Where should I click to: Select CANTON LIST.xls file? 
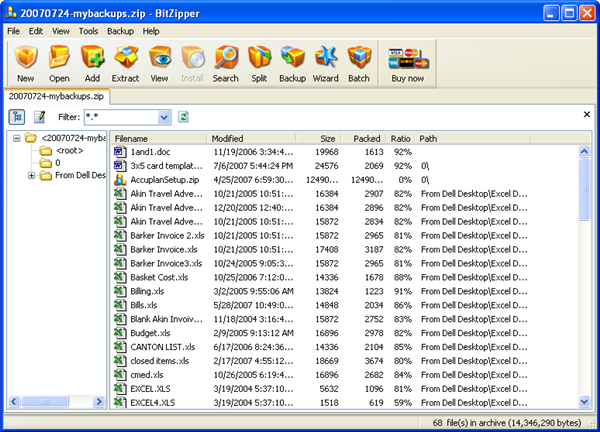click(345, 347)
